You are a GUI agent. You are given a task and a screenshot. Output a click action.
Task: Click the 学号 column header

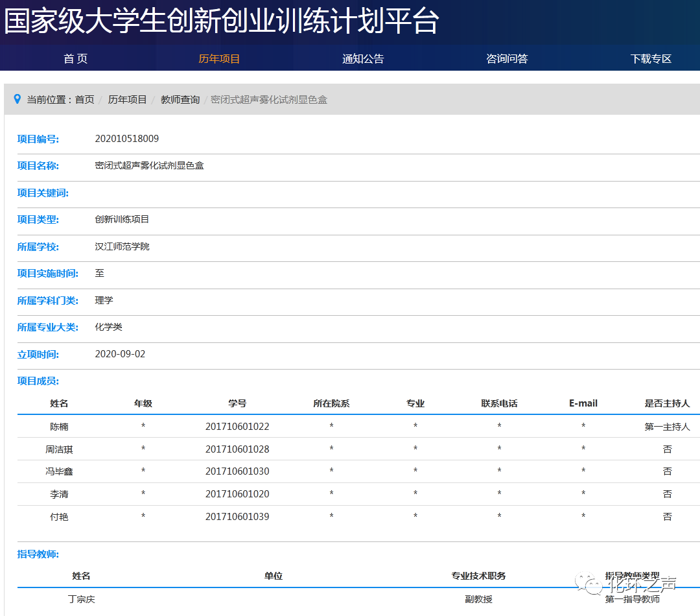237,403
